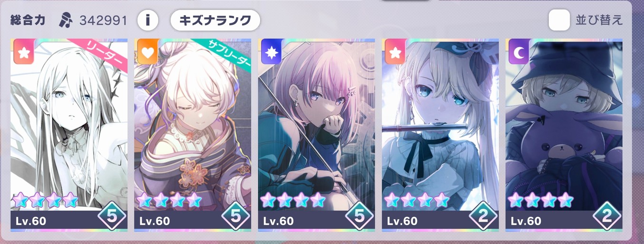Select the flute-playing blonde character card
Image resolution: width=644 pixels, height=244 pixels.
pyautogui.click(x=440, y=136)
